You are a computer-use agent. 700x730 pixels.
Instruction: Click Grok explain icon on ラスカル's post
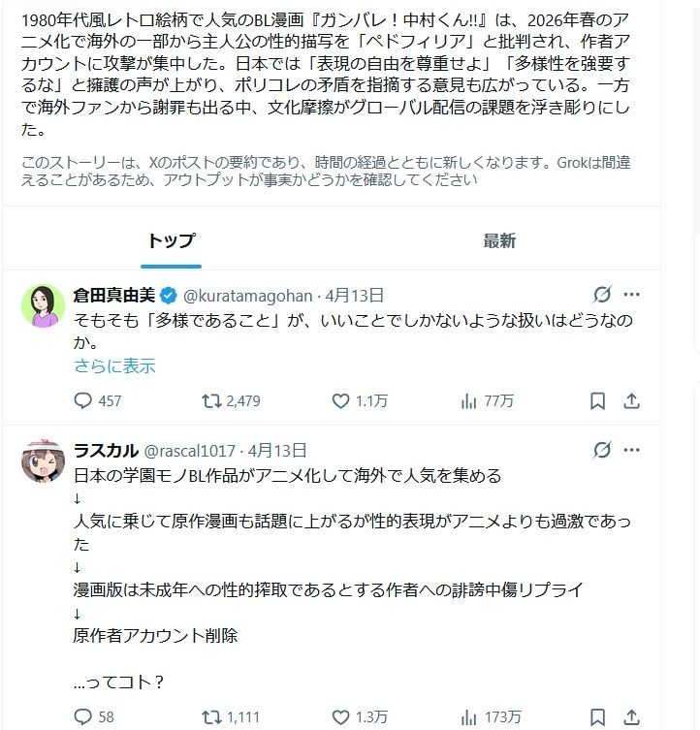pyautogui.click(x=602, y=450)
